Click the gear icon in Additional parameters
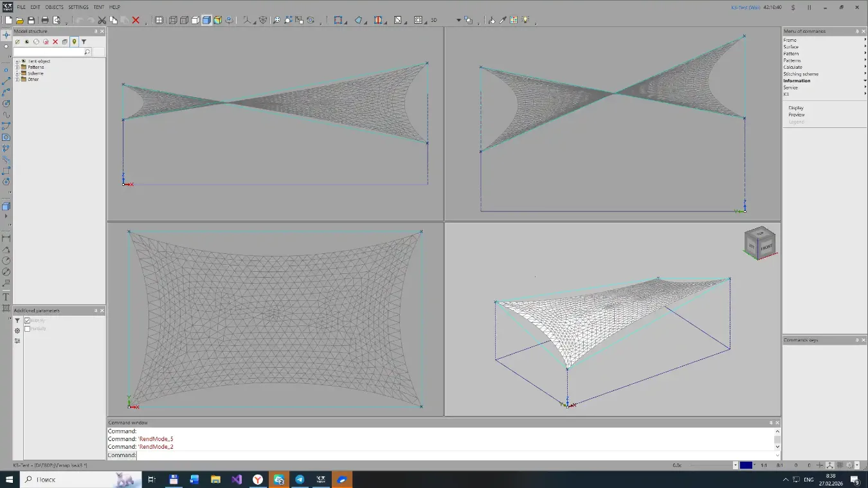868x488 pixels. point(17,330)
